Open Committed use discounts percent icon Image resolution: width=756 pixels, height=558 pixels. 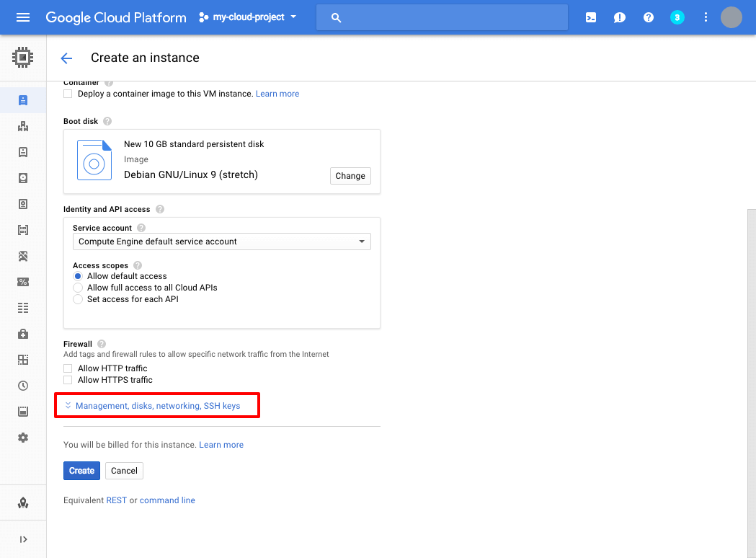[x=22, y=282]
